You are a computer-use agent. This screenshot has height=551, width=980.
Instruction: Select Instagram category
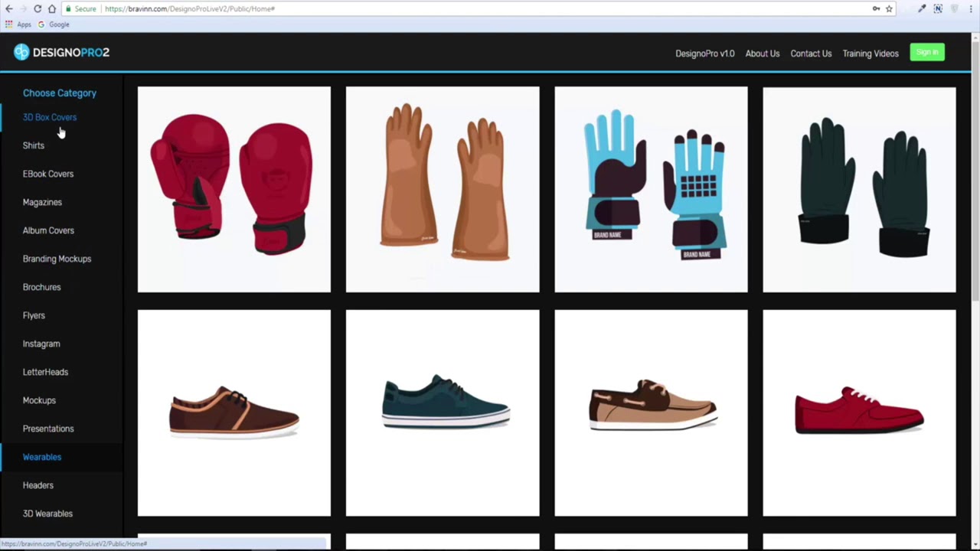tap(41, 344)
